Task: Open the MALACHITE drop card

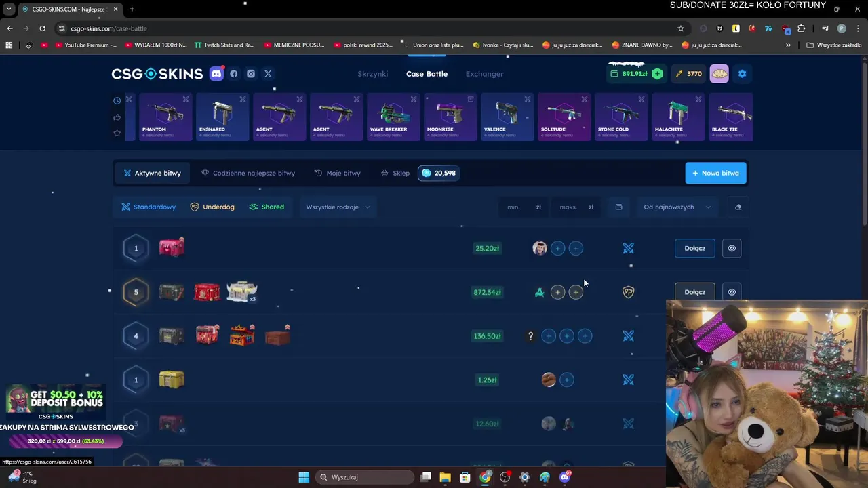Action: click(678, 117)
